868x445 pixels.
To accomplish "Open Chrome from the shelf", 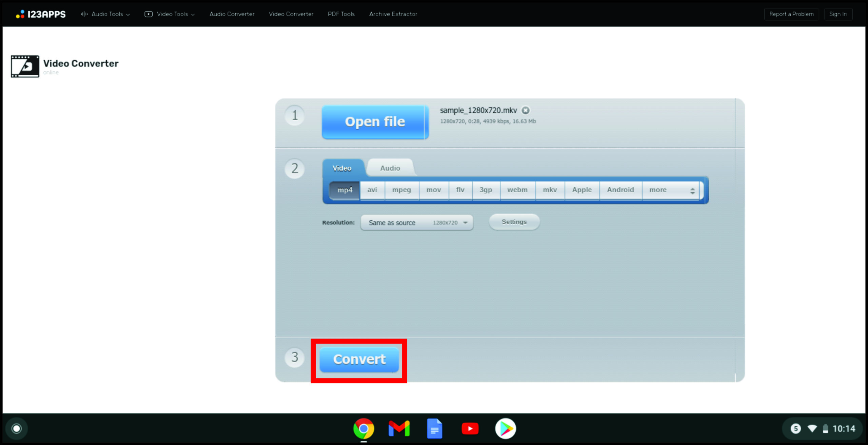I will (x=363, y=429).
